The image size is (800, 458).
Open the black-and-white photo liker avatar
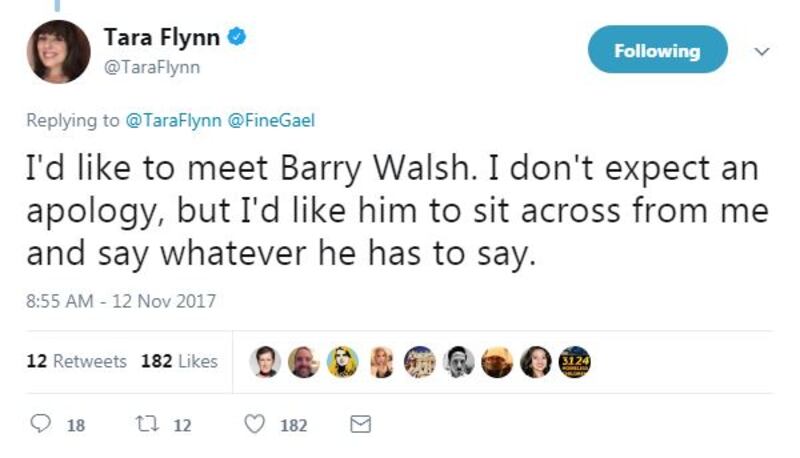[x=459, y=361]
